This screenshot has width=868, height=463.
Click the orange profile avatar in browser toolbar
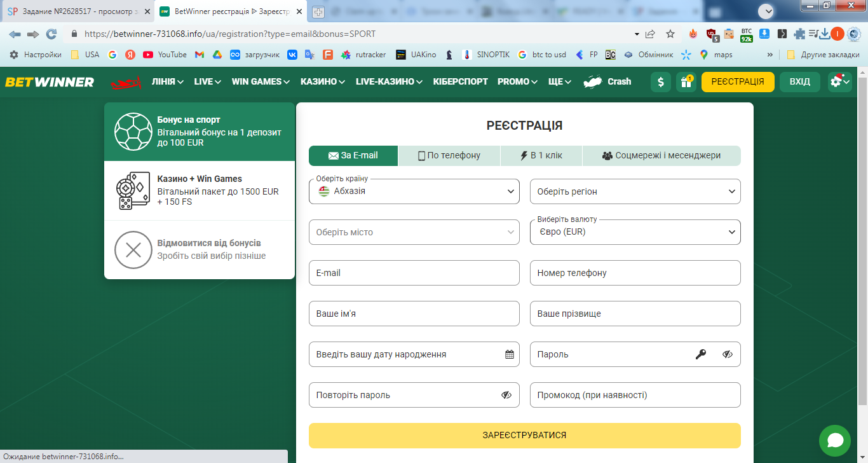click(x=837, y=34)
